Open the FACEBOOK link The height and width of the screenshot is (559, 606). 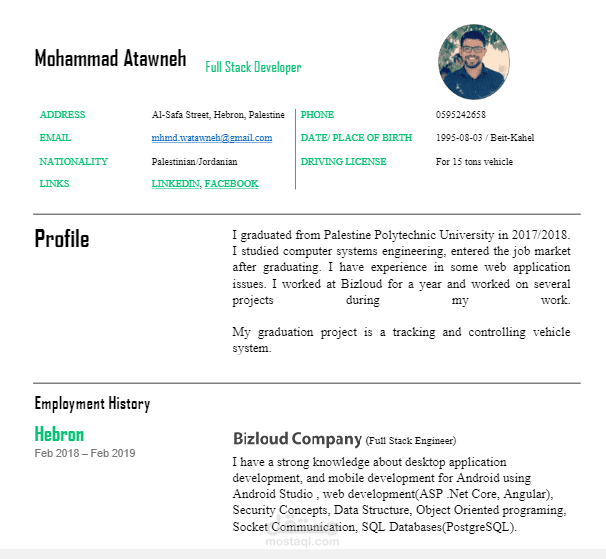click(232, 184)
